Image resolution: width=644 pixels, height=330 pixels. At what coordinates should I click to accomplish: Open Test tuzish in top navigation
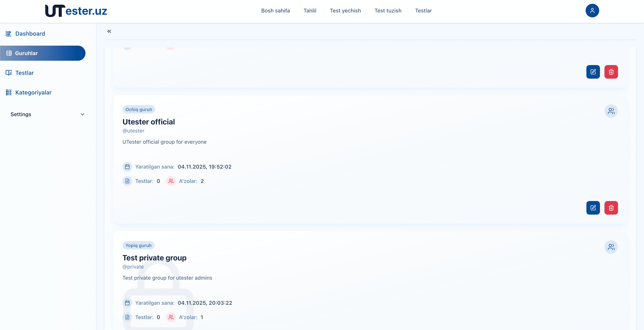coord(388,11)
